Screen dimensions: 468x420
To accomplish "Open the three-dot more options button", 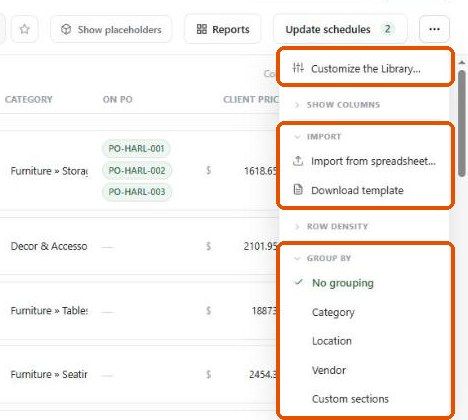I will point(434,29).
